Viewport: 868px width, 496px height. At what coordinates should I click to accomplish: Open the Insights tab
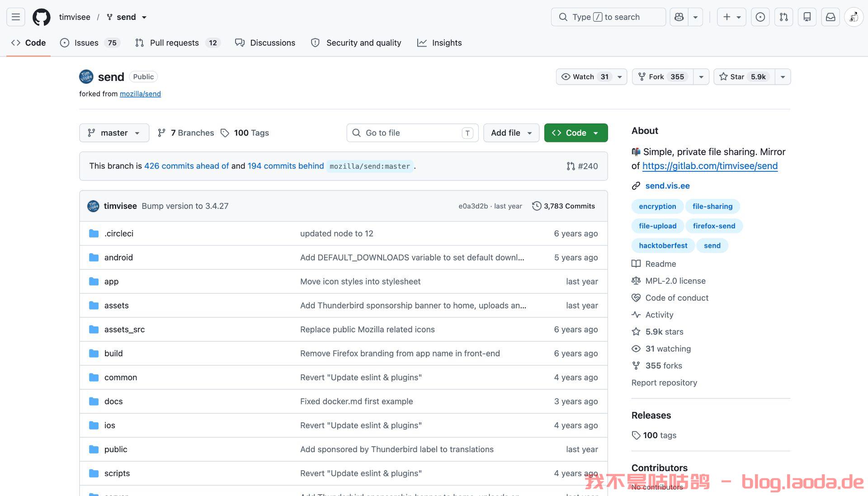tap(439, 43)
